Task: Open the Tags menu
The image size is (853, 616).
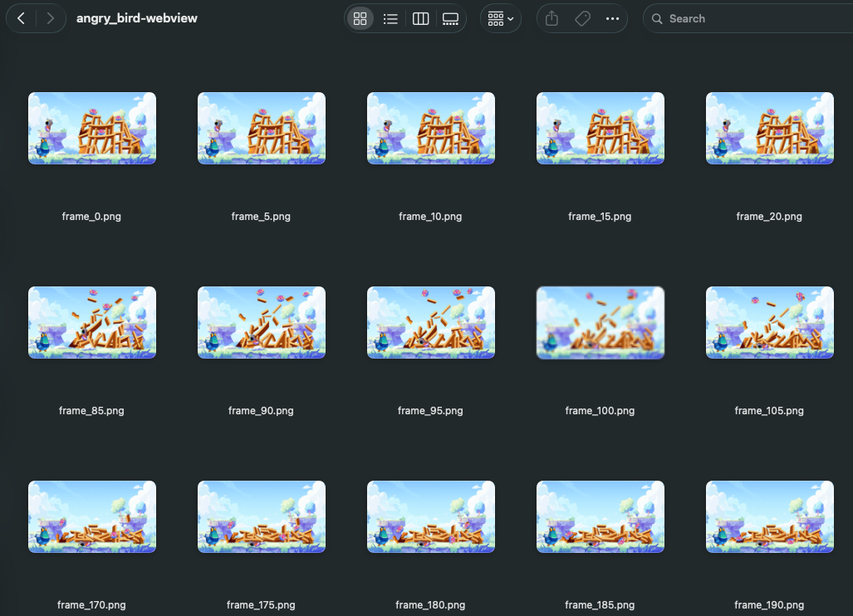Action: (x=581, y=17)
